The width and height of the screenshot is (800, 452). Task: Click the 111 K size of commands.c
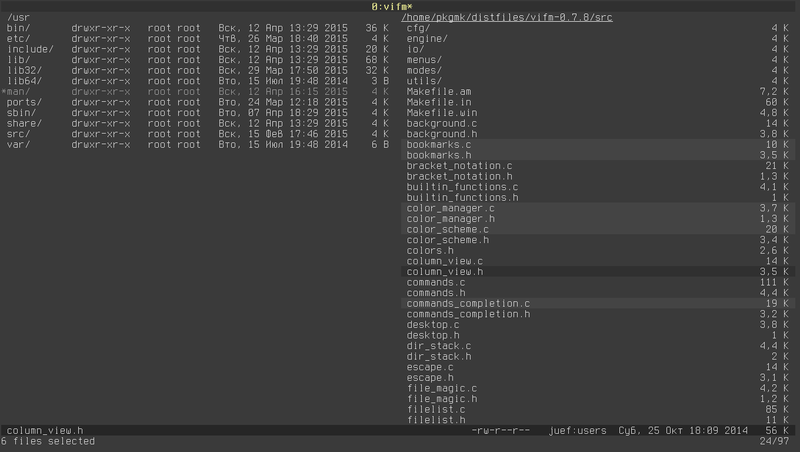[773, 283]
